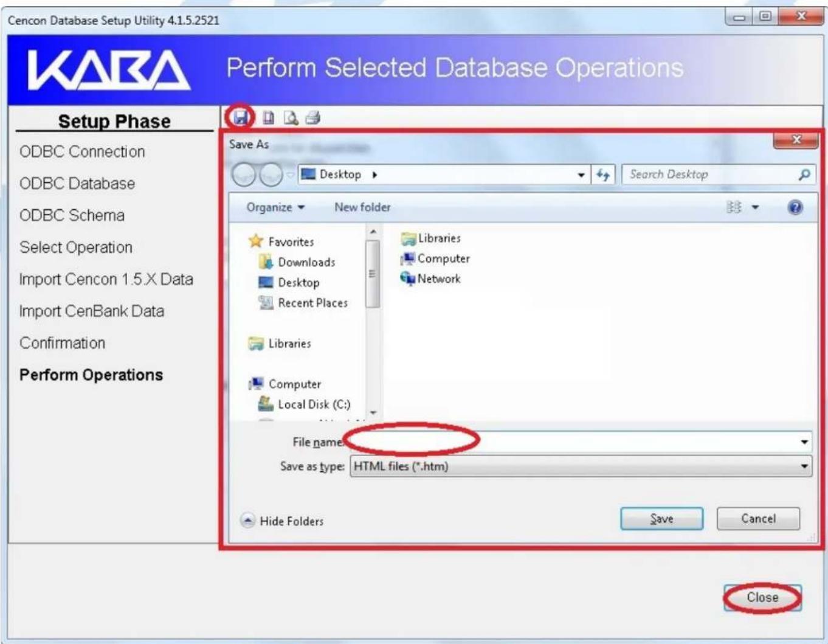This screenshot has height=644, width=828.
Task: Select Computer in the navigation pane
Action: coord(285,384)
